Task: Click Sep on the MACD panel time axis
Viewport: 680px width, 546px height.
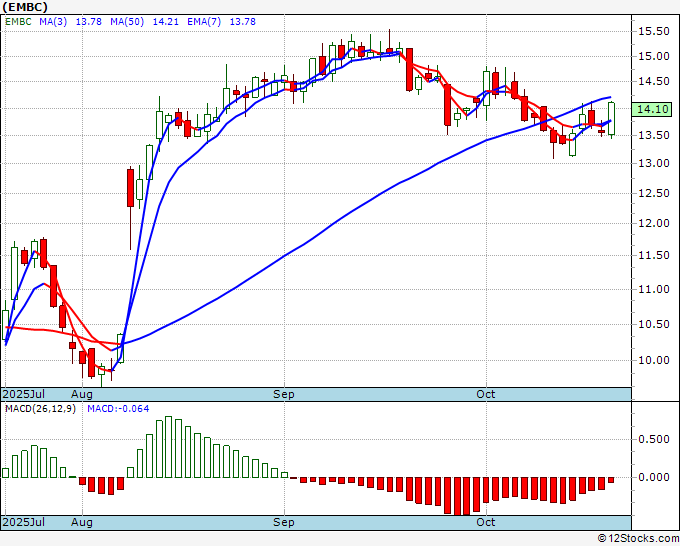Action: (x=284, y=522)
